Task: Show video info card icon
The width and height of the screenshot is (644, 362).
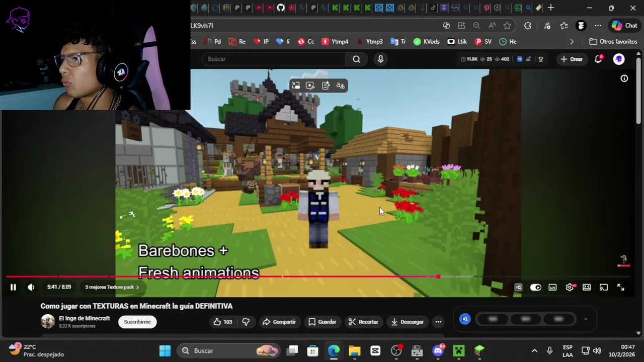Action: (x=624, y=78)
